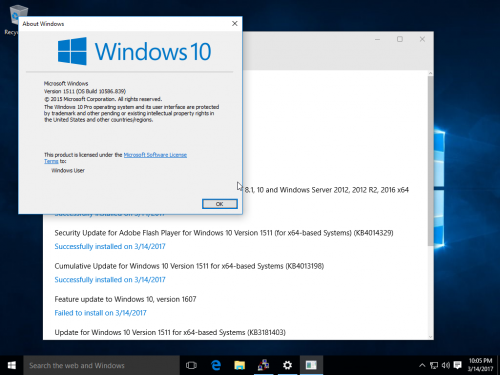
Task: Close the Settings window
Action: pyautogui.click(x=422, y=39)
